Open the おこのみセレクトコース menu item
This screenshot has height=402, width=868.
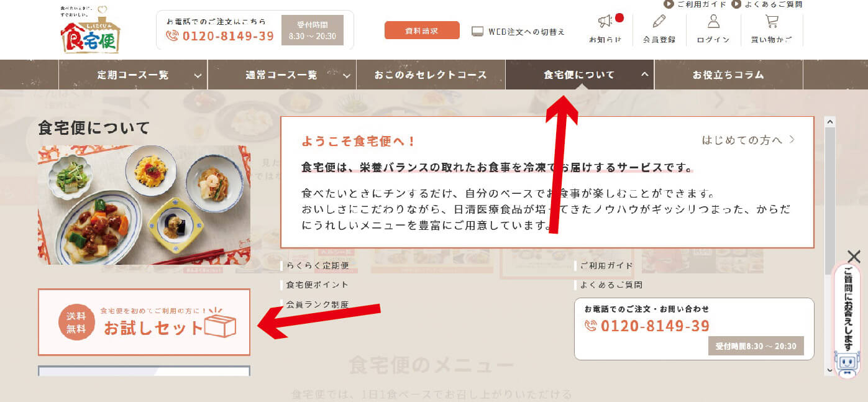[x=431, y=75]
